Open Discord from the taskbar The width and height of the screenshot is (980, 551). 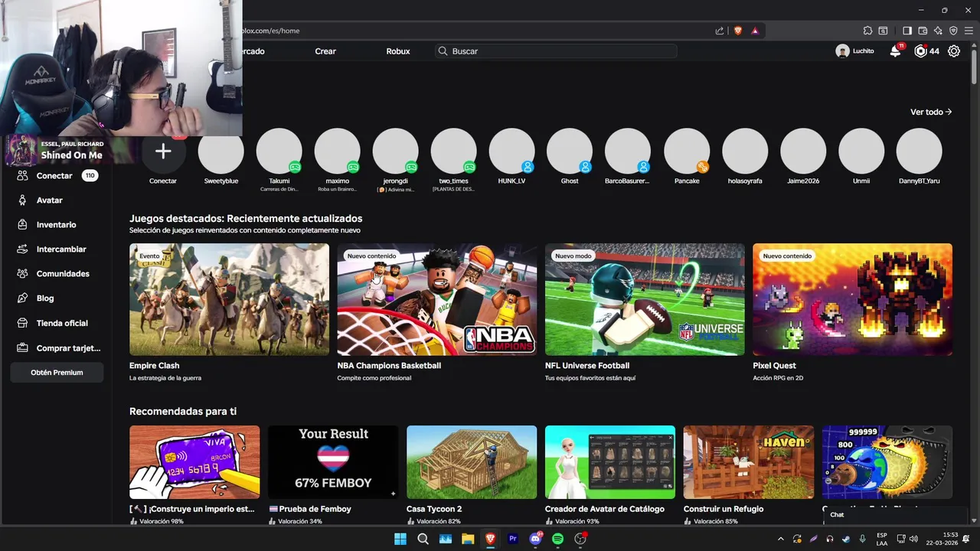pyautogui.click(x=535, y=539)
